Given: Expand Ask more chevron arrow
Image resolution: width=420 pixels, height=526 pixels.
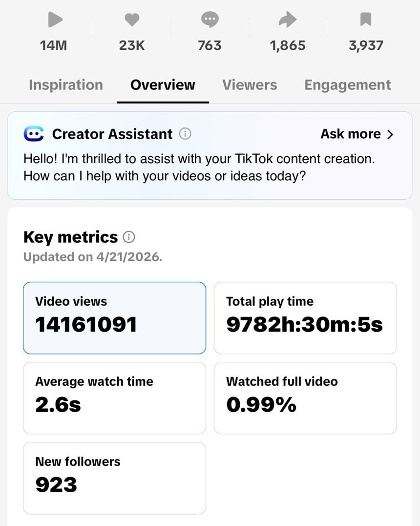Looking at the screenshot, I should (x=390, y=134).
